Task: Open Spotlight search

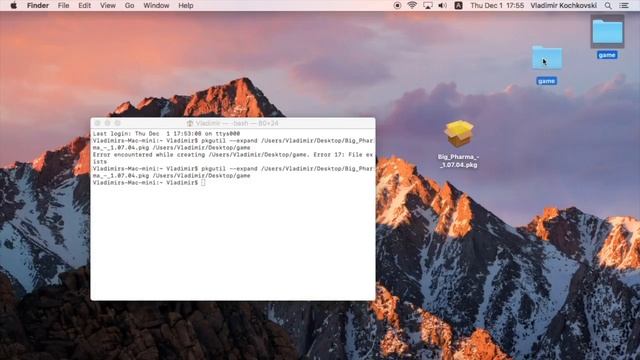Action: 608,5
